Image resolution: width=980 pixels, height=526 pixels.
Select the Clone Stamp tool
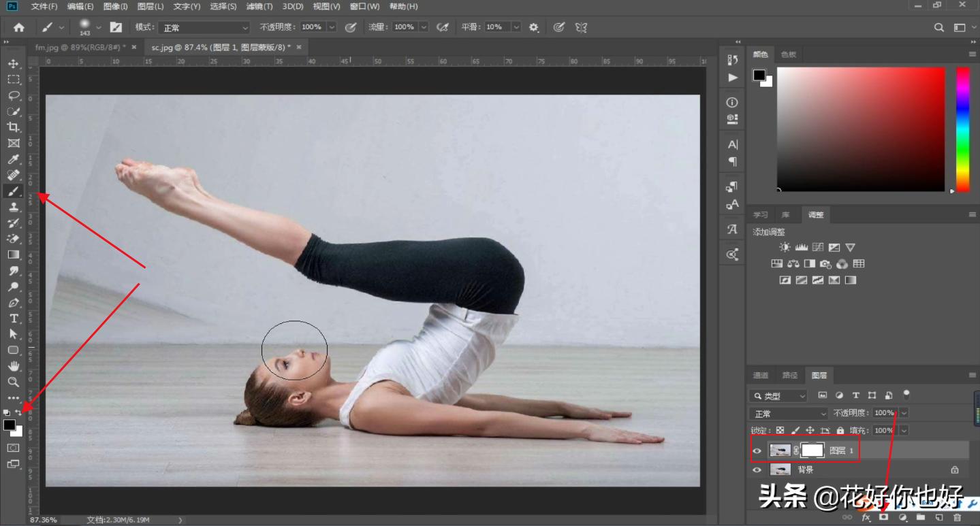[x=13, y=207]
